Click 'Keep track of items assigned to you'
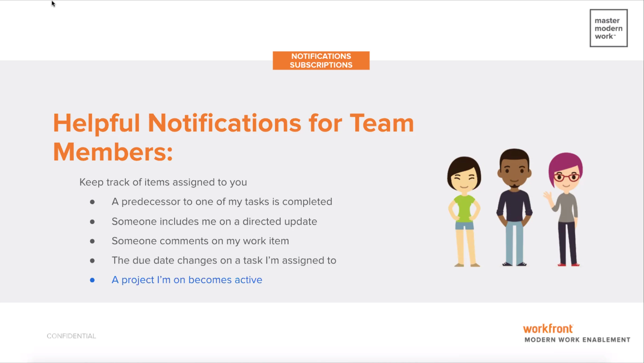Image resolution: width=644 pixels, height=363 pixels. [163, 182]
